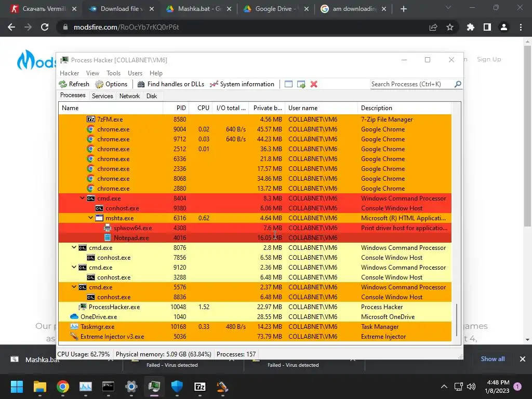Screen dimensions: 532x399
Task: Switch to the Network tab
Action: point(129,96)
